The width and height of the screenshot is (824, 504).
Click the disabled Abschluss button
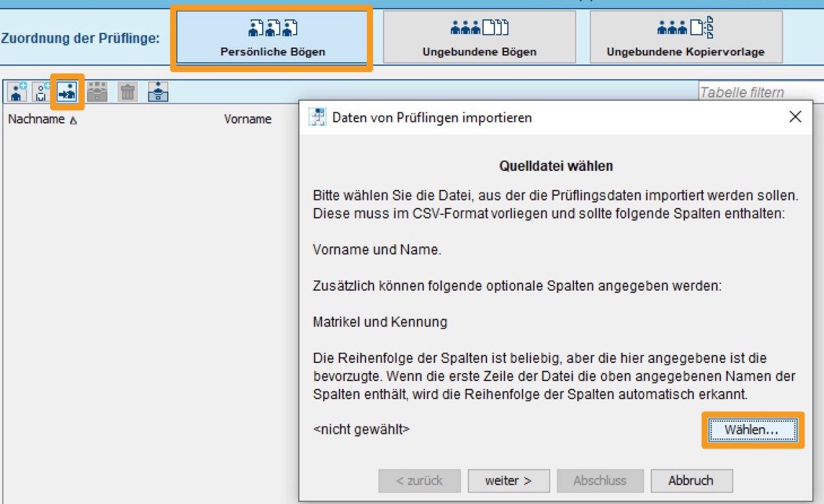coord(599,481)
